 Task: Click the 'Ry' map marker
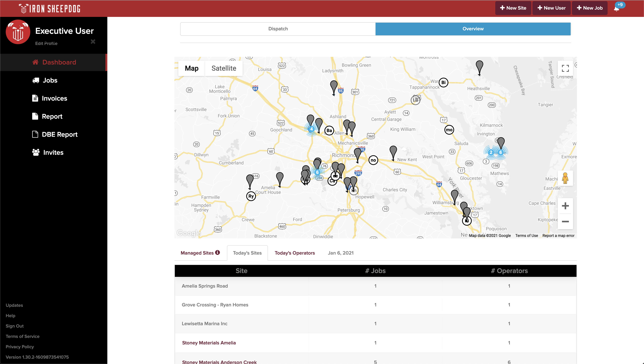[251, 196]
